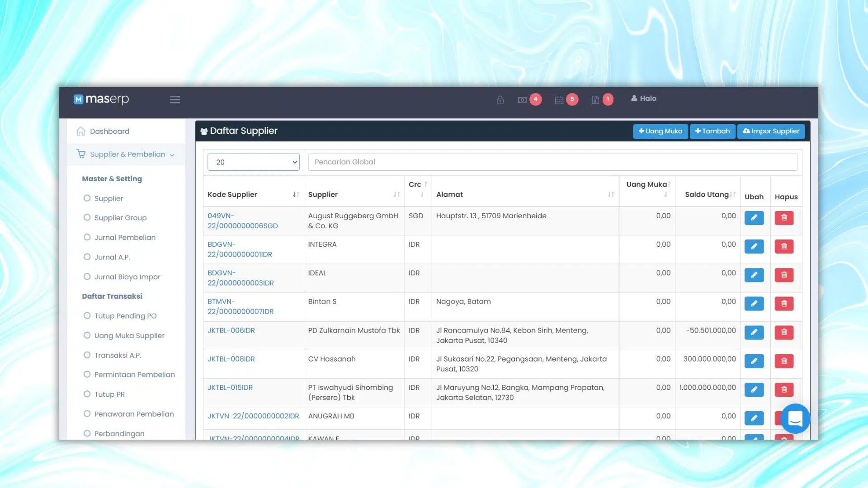The image size is (868, 488).
Task: Open supplier code 049VN-22/0000000006SGD
Action: 242,221
